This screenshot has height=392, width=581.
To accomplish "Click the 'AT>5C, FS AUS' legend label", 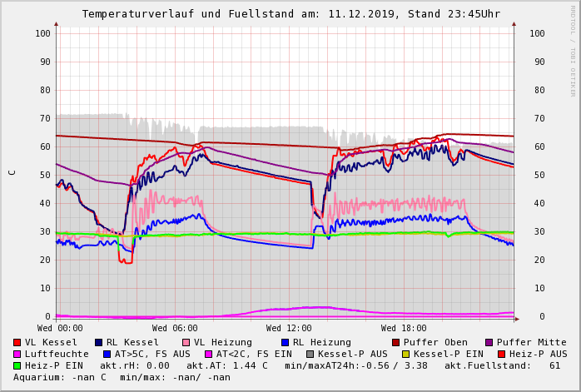I will [x=152, y=354].
